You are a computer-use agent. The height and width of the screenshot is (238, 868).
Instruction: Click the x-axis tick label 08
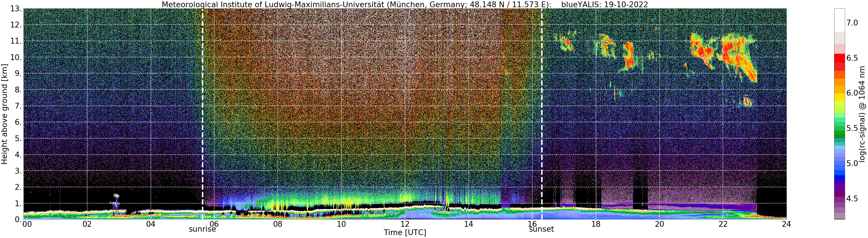click(x=278, y=224)
